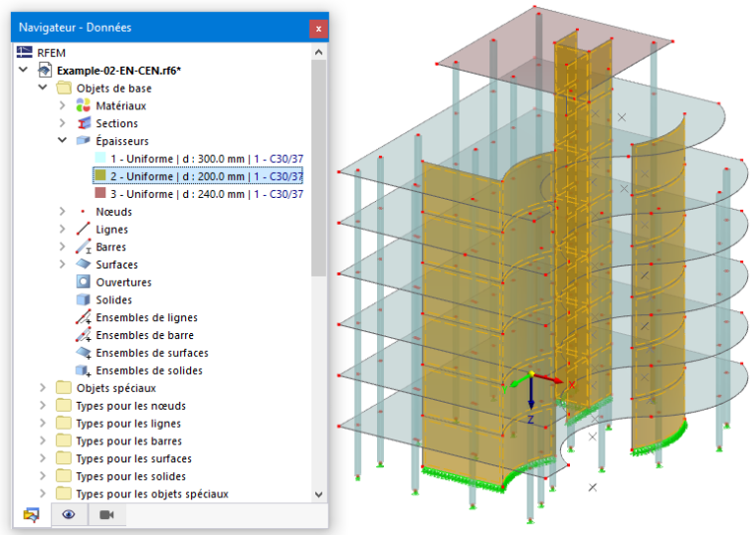Expand the Nœuds tree node

click(63, 211)
